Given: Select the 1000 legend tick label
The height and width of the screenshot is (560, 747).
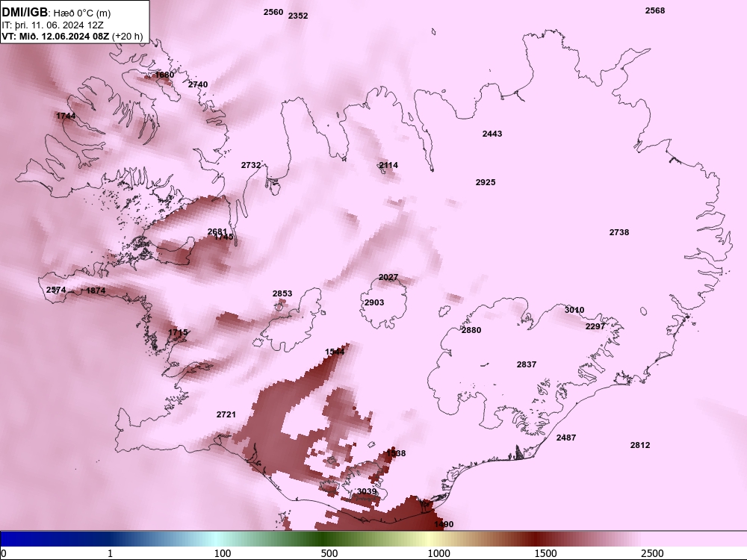Looking at the screenshot, I should tap(438, 553).
